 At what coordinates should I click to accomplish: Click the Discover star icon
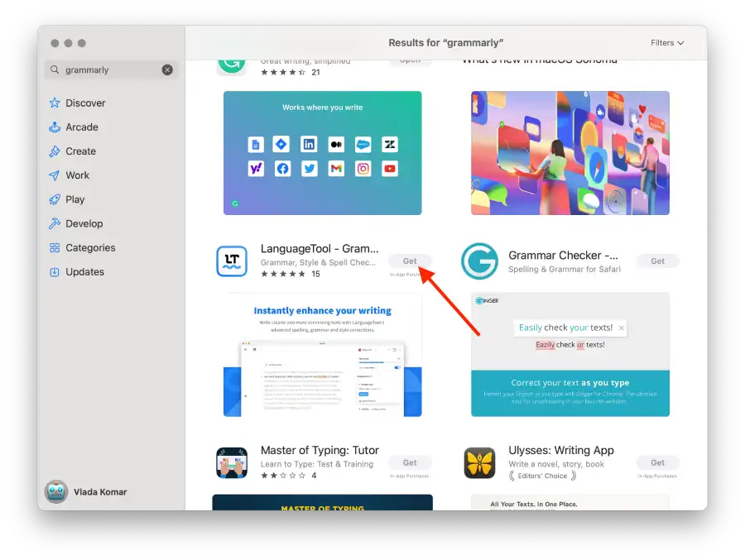[x=55, y=103]
